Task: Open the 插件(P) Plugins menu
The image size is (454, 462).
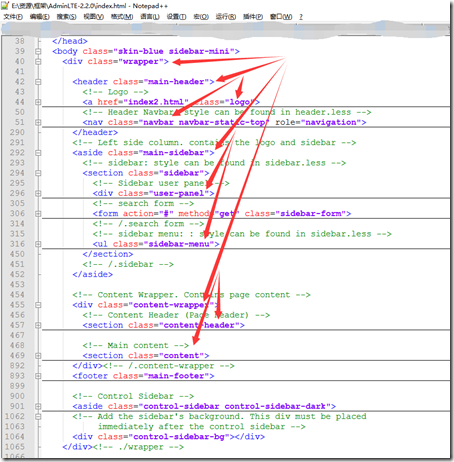Action: pyautogui.click(x=253, y=17)
